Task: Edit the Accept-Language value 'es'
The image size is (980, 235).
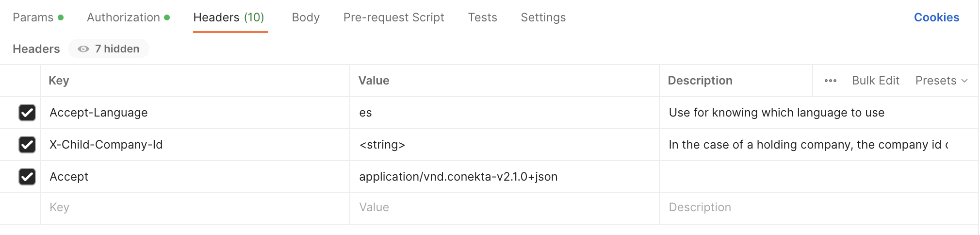Action: 365,113
